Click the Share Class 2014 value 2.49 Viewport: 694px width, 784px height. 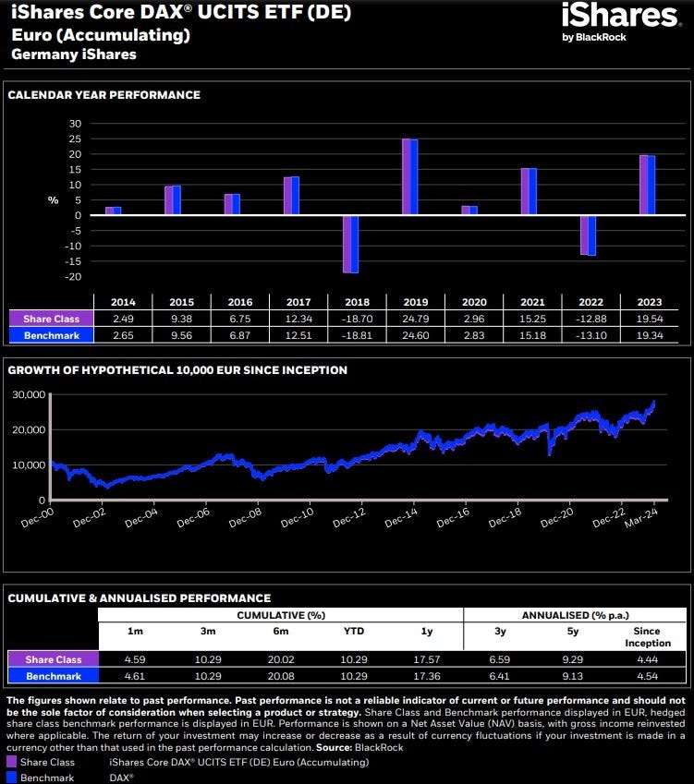point(123,319)
